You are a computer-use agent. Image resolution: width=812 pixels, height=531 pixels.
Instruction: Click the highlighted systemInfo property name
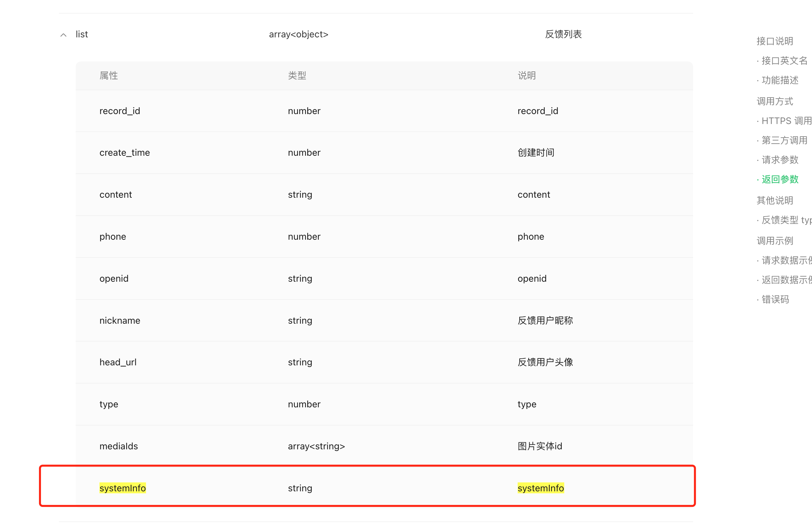tap(123, 488)
